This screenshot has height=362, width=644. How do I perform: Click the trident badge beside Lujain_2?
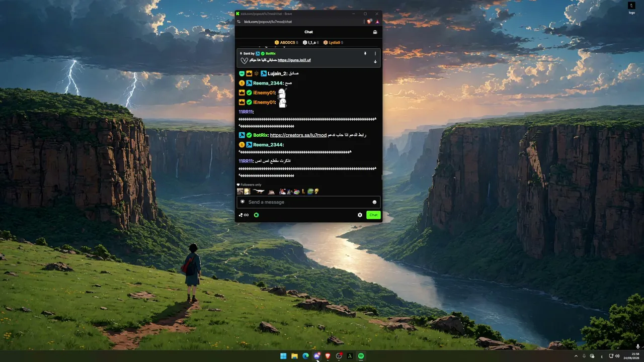click(x=256, y=73)
